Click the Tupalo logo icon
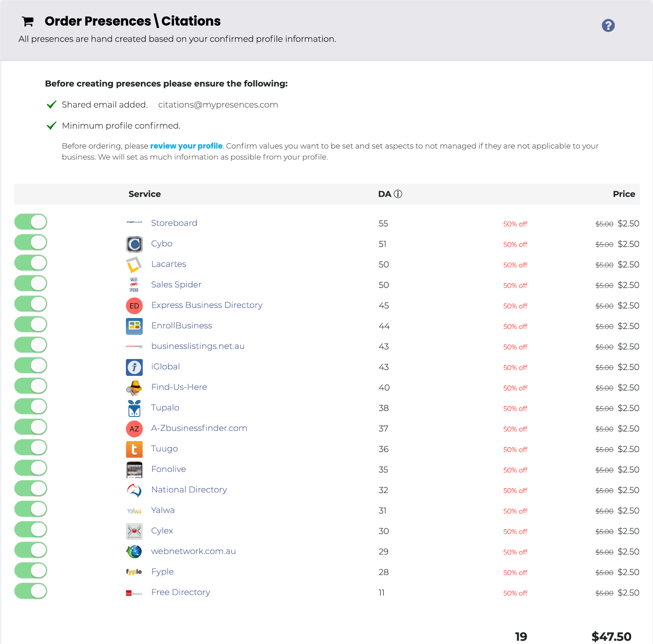The height and width of the screenshot is (644, 653). coord(134,408)
